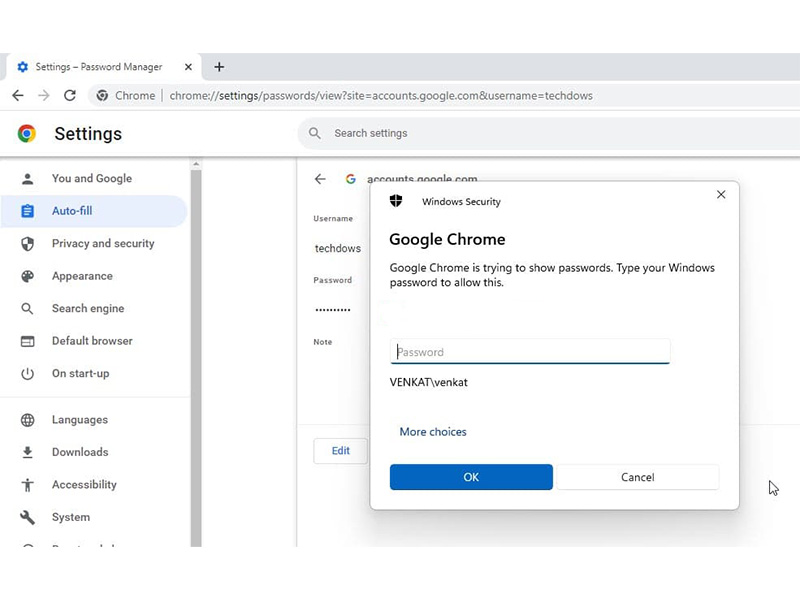The height and width of the screenshot is (600, 800).
Task: Click the Edit button
Action: coord(340,451)
